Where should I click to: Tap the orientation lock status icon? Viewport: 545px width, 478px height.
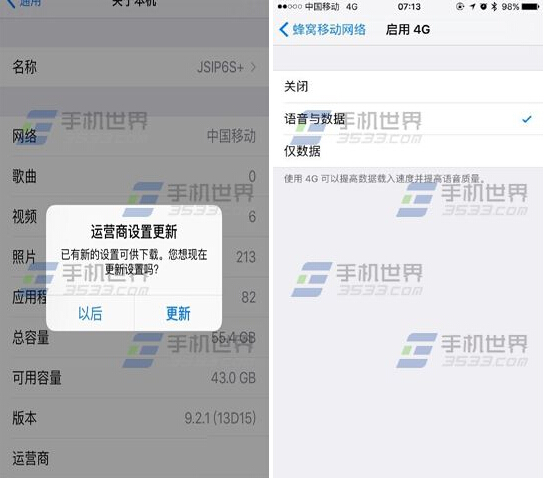click(x=460, y=7)
